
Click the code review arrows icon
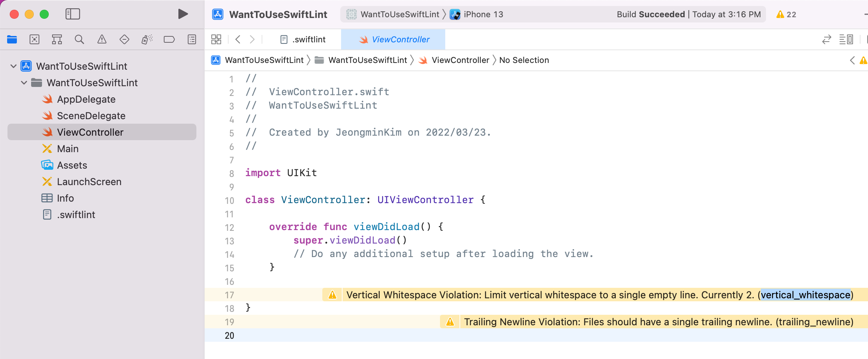coord(827,39)
